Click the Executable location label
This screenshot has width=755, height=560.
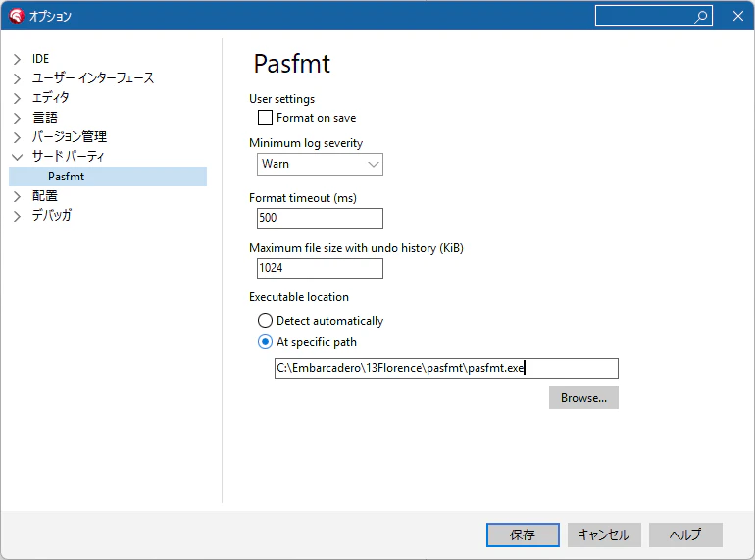click(299, 297)
